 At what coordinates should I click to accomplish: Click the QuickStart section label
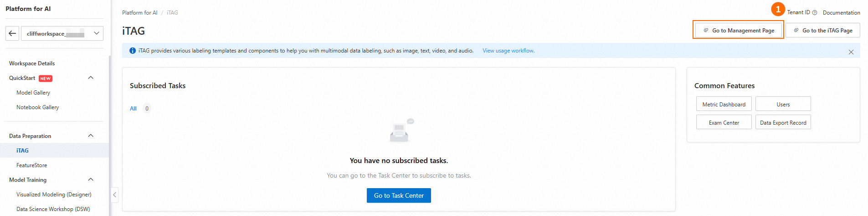(x=22, y=78)
